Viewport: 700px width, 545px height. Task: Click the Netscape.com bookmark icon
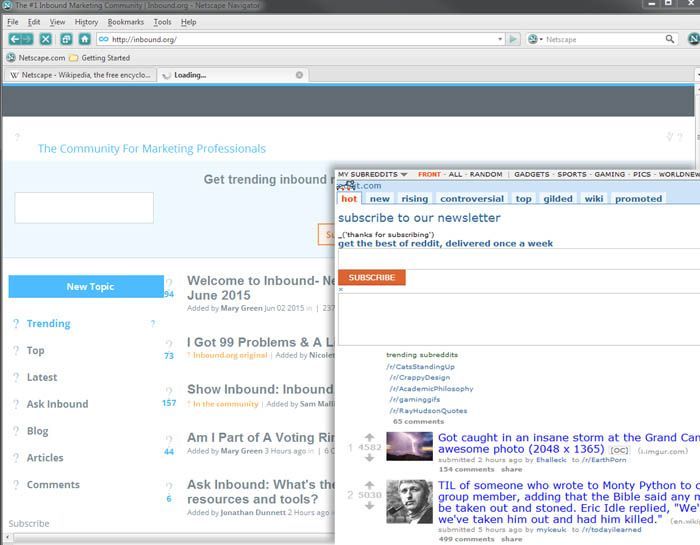[x=11, y=58]
